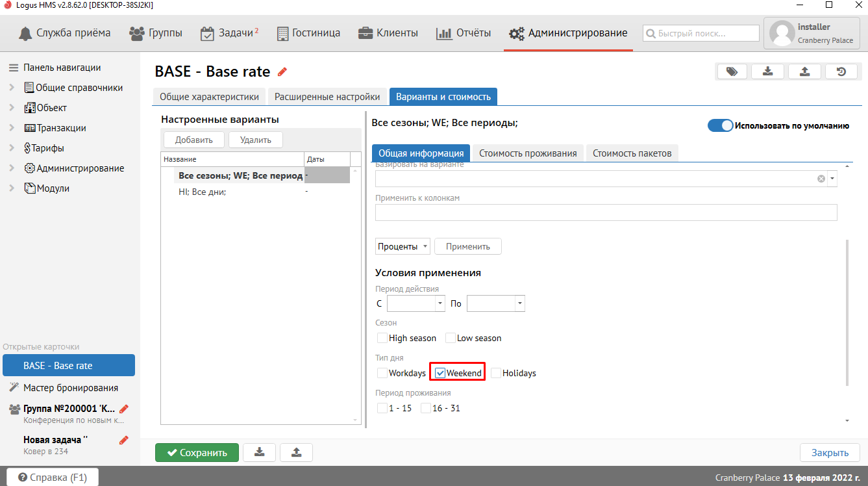
Task: Toggle the use by default switch
Action: click(720, 126)
